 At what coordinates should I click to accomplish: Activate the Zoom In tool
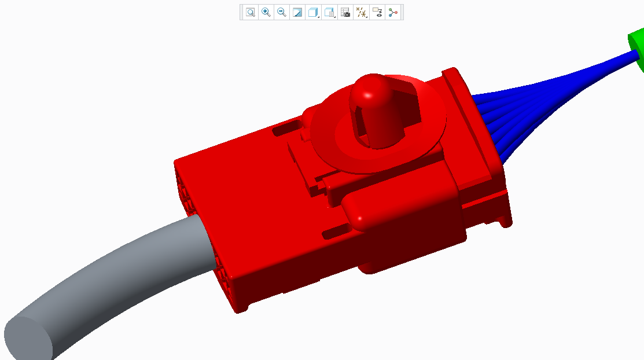266,12
